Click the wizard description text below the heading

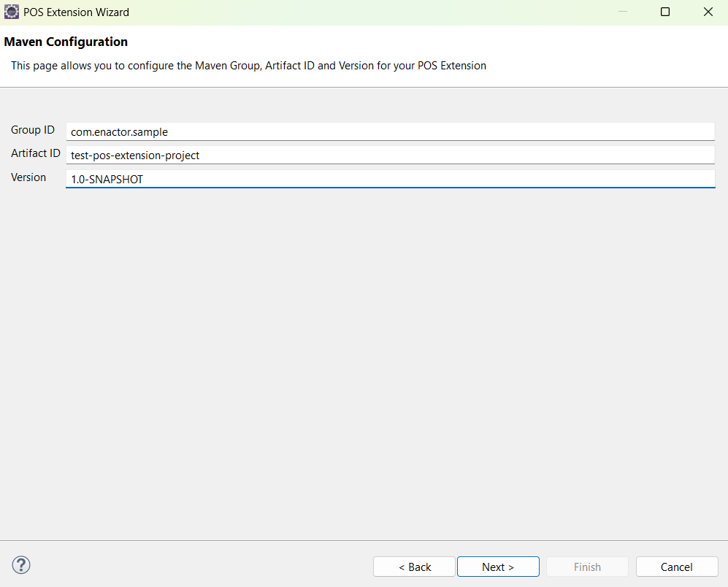pos(248,66)
